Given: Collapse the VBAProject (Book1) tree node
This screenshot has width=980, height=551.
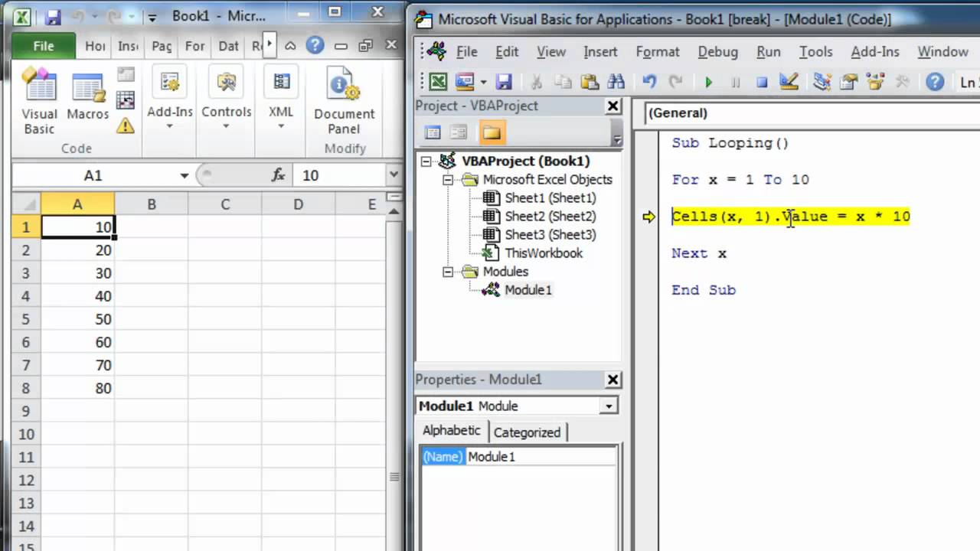Looking at the screenshot, I should [x=426, y=161].
